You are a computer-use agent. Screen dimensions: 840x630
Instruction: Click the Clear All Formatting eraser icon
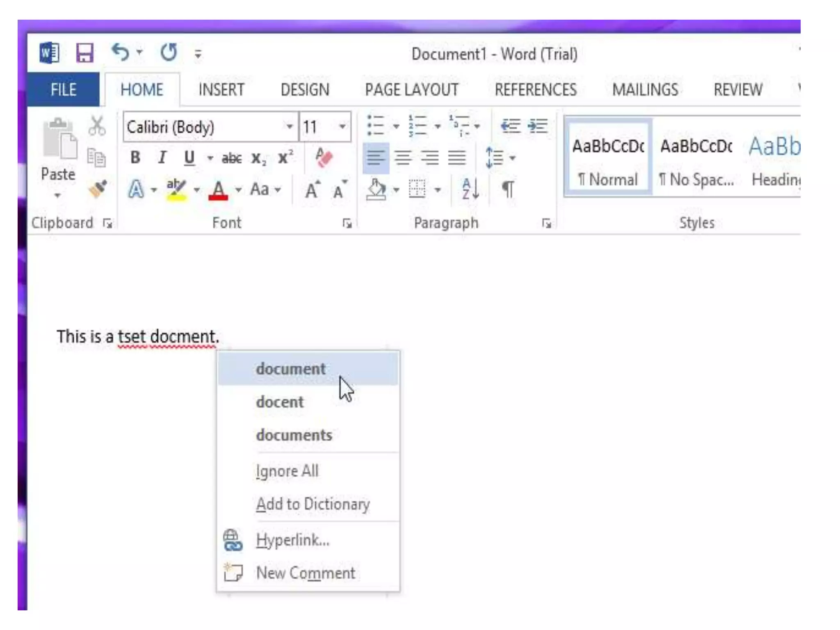point(324,158)
